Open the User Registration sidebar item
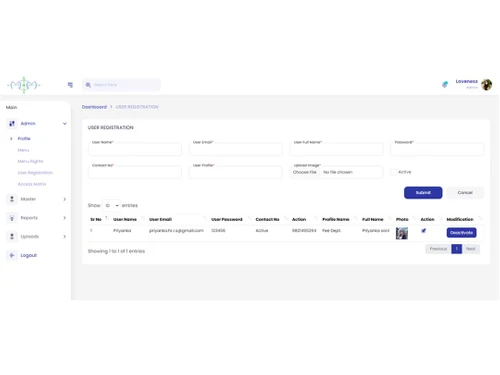 (x=35, y=173)
